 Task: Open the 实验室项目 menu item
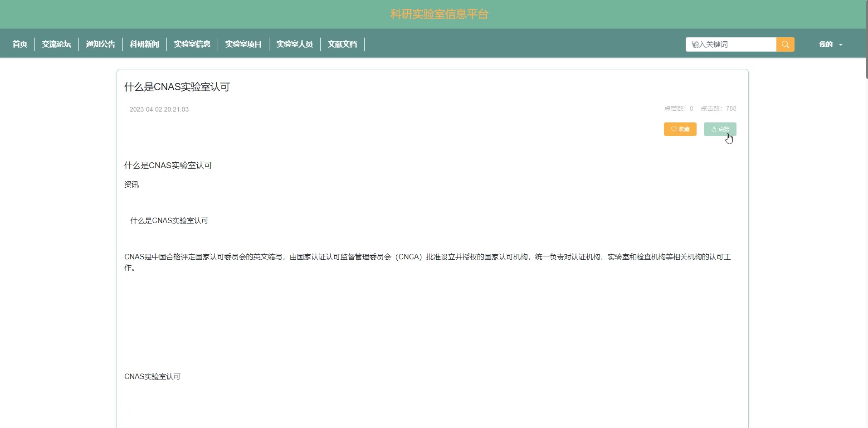tap(244, 44)
